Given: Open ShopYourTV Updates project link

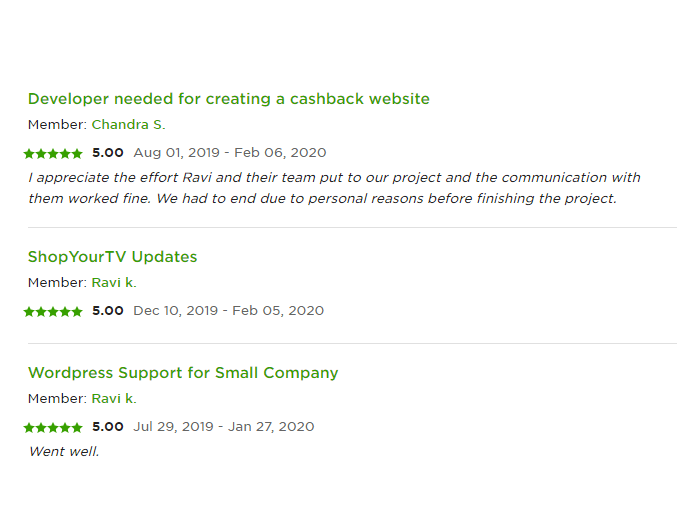Looking at the screenshot, I should pyautogui.click(x=112, y=257).
